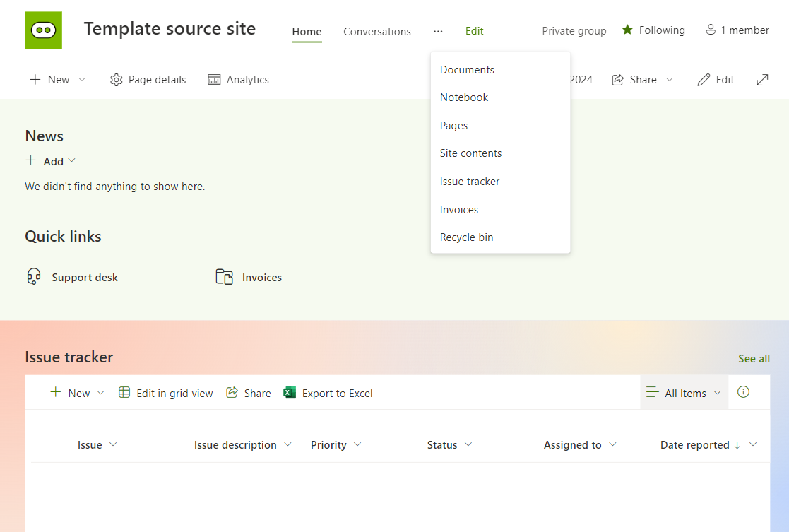Click the Excel icon for Export to Excel
This screenshot has height=532, width=789.
click(x=290, y=393)
